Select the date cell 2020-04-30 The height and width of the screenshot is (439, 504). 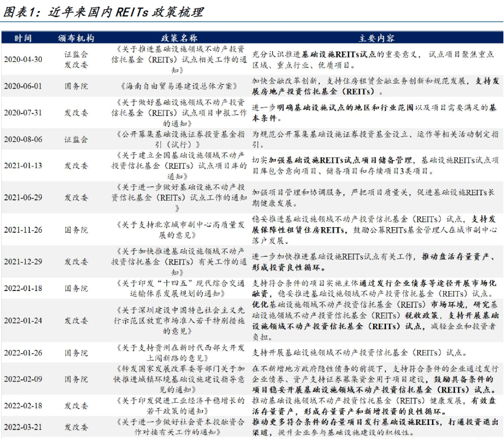click(x=23, y=60)
